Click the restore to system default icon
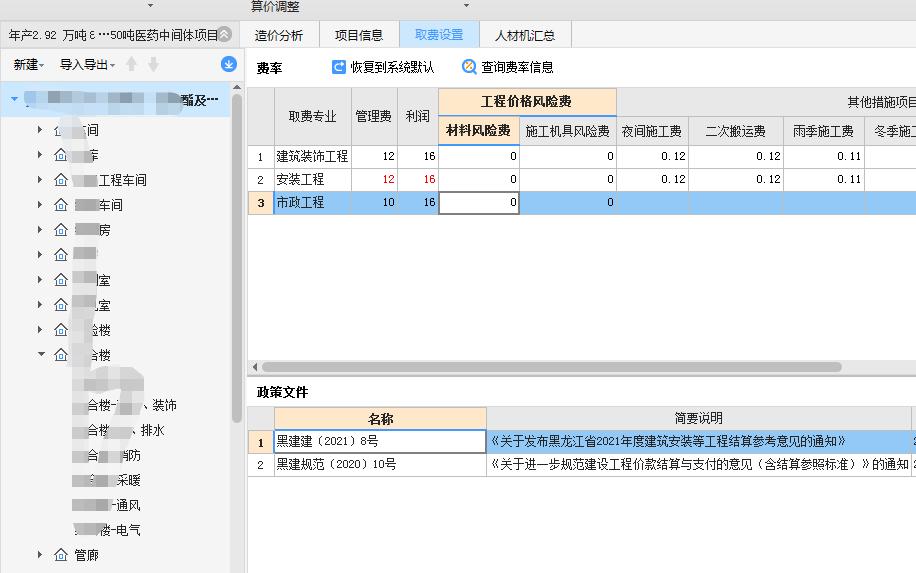Viewport: 916px width, 573px height. point(339,67)
